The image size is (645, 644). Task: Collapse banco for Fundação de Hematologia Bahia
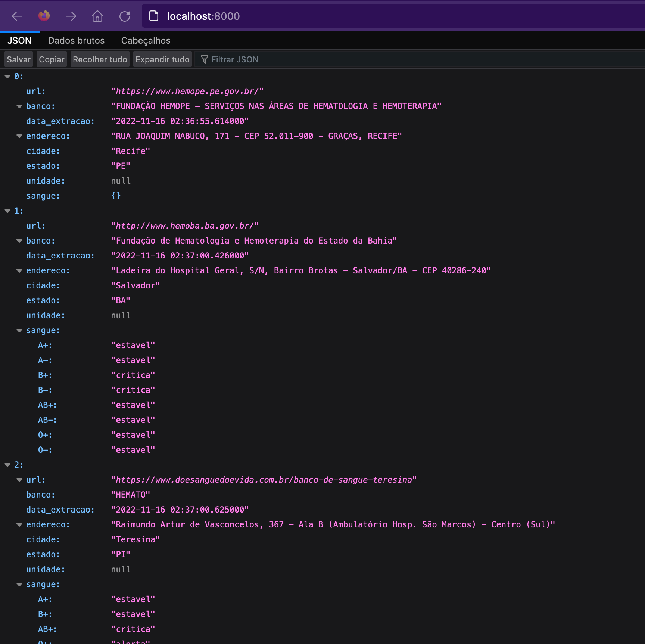(x=19, y=241)
